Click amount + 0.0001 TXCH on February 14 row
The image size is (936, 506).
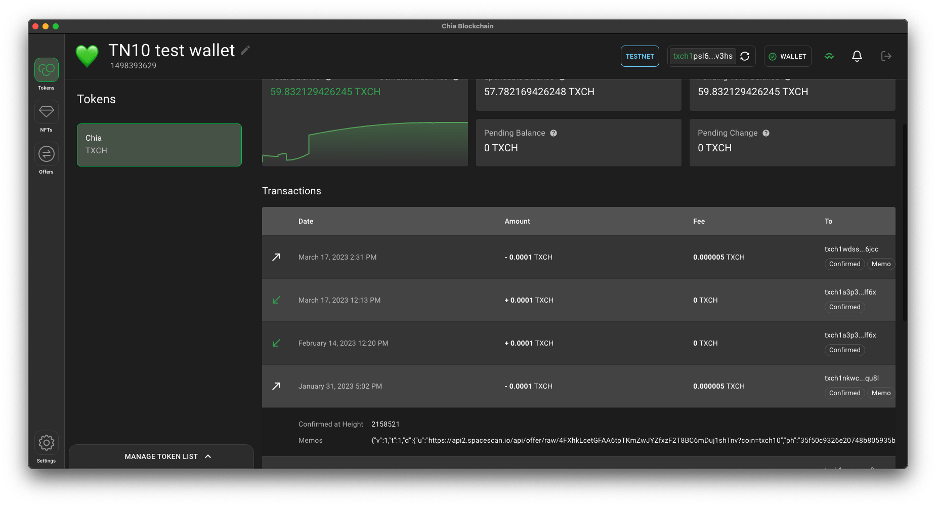pos(529,343)
